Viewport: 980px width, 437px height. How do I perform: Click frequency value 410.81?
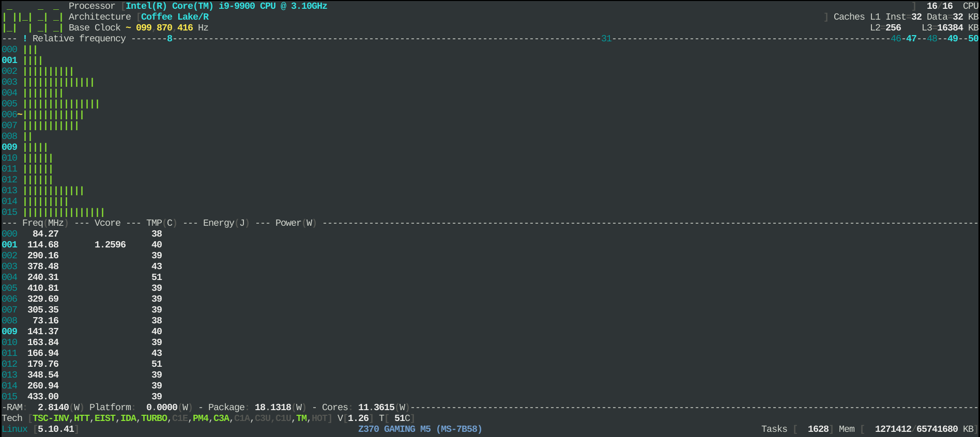pyautogui.click(x=43, y=288)
